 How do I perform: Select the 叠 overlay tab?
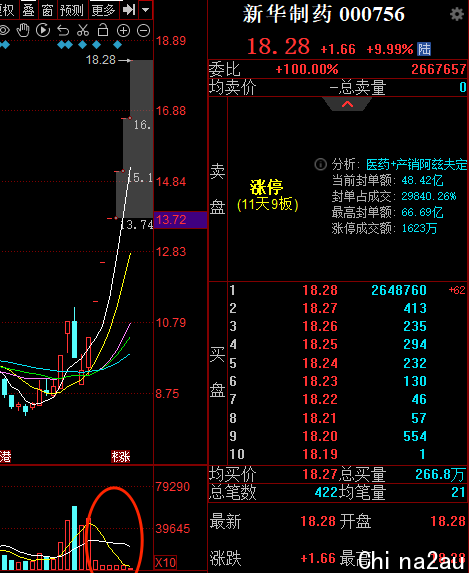pyautogui.click(x=28, y=10)
